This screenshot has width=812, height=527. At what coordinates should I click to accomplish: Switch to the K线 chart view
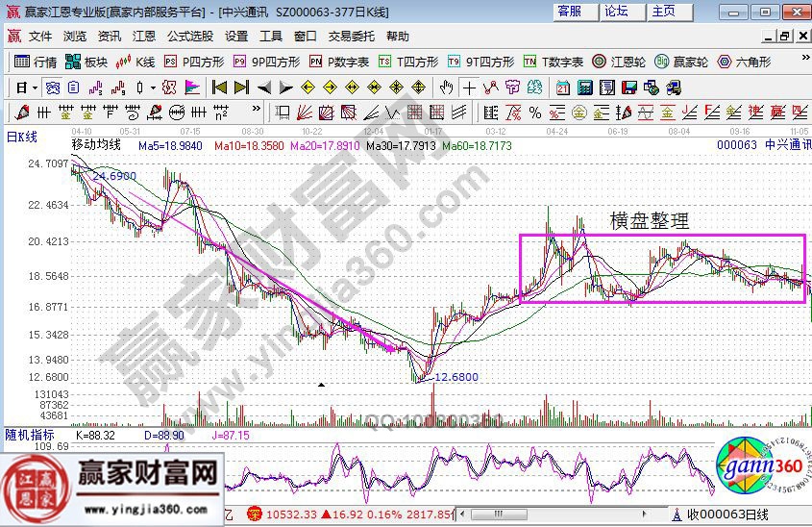[135, 62]
